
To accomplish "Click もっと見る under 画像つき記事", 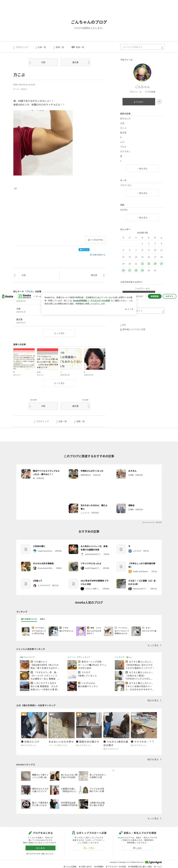I will [x=59, y=383].
